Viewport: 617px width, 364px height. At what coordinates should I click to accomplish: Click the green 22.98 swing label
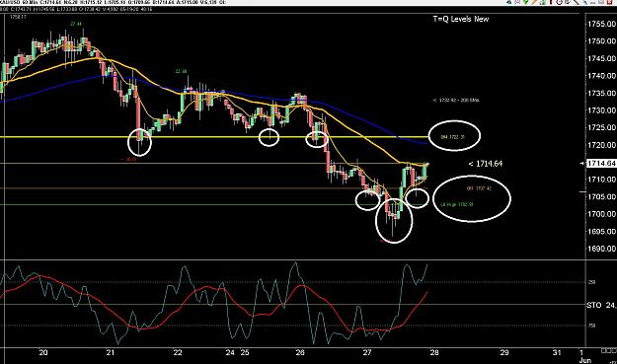181,72
